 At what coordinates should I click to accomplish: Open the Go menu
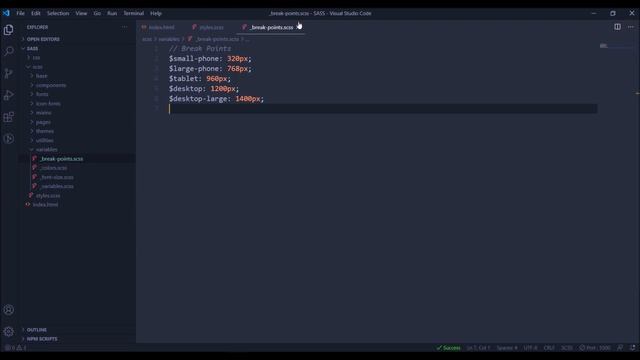(97, 13)
